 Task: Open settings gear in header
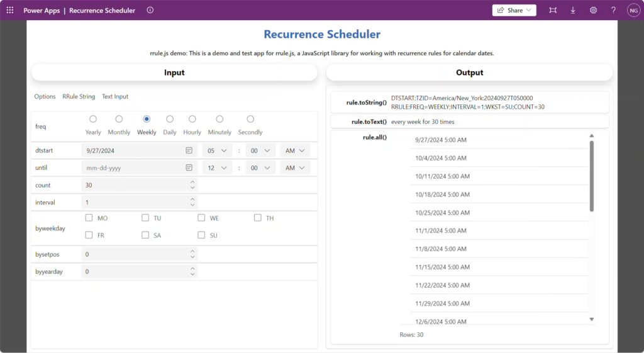tap(594, 10)
